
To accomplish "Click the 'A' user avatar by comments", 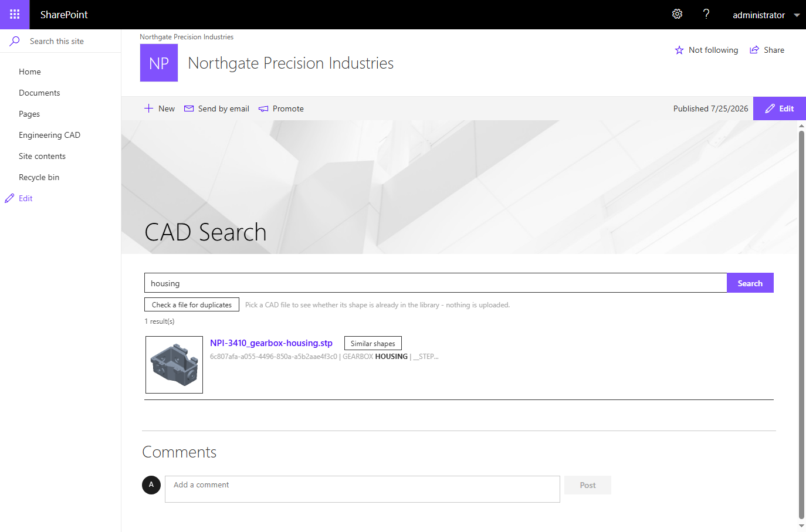I will point(151,485).
